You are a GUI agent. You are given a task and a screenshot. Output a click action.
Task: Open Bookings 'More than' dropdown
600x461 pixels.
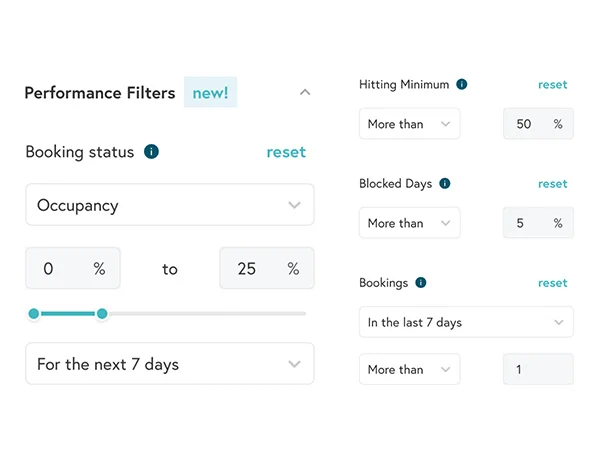pyautogui.click(x=410, y=369)
